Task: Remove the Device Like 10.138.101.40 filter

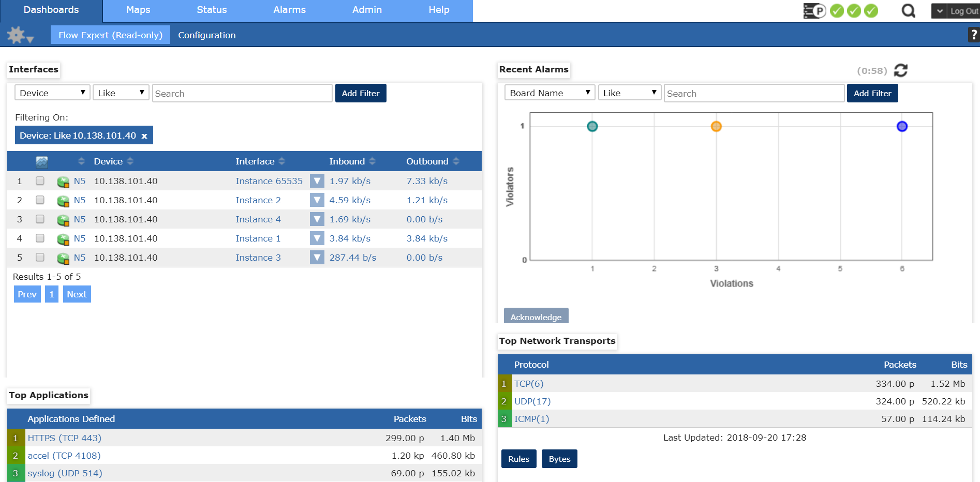Action: 144,136
